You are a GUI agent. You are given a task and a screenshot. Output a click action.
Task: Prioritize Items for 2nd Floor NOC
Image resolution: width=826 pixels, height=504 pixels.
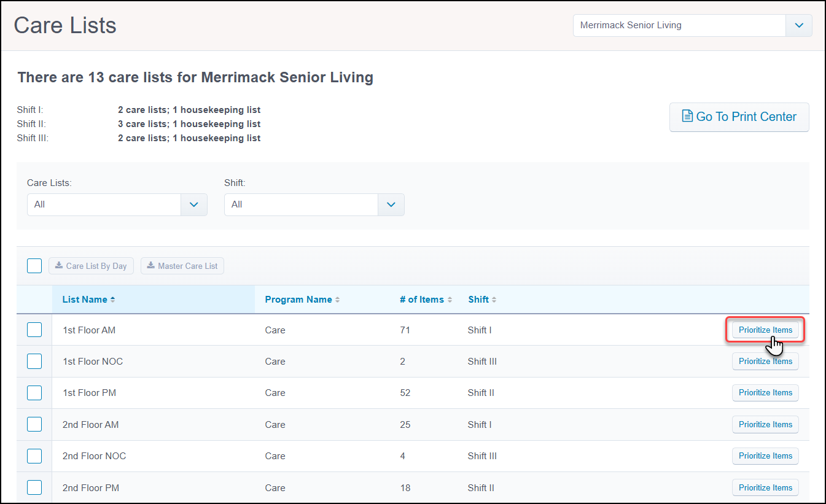tap(765, 456)
